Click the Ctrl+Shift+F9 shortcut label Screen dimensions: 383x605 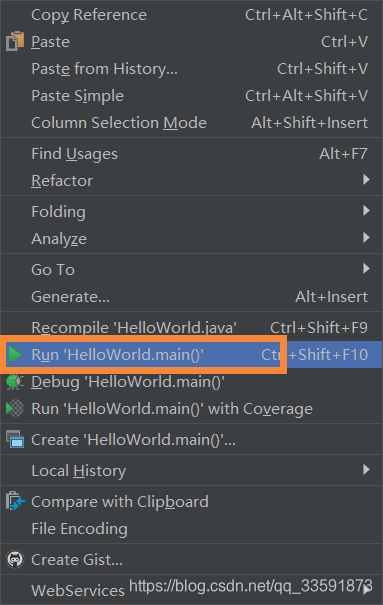[319, 327]
